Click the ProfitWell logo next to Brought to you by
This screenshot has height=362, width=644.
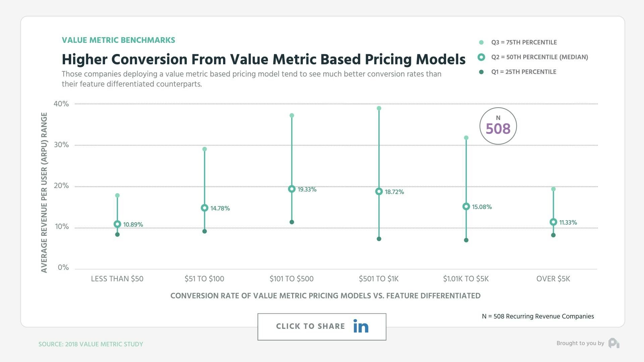tap(614, 343)
